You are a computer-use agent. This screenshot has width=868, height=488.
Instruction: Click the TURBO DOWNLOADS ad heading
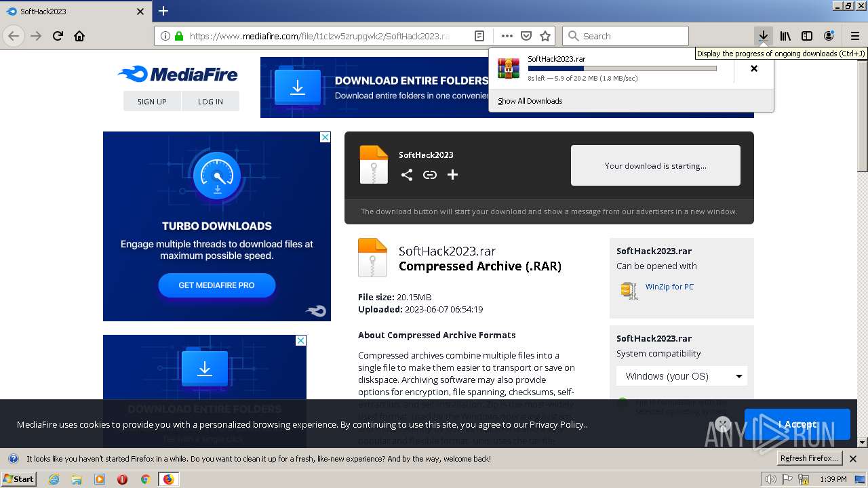click(x=217, y=226)
